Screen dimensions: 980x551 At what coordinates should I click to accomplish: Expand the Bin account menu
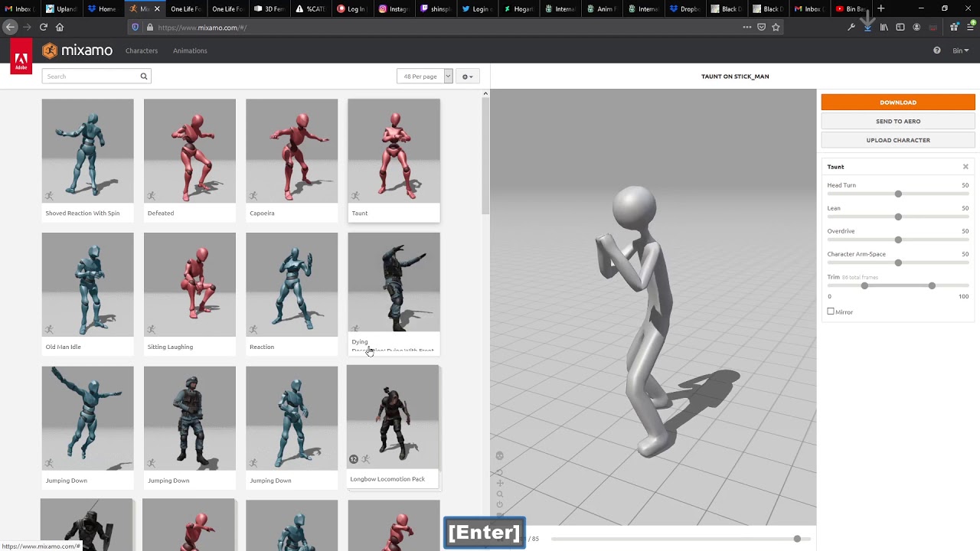(961, 51)
